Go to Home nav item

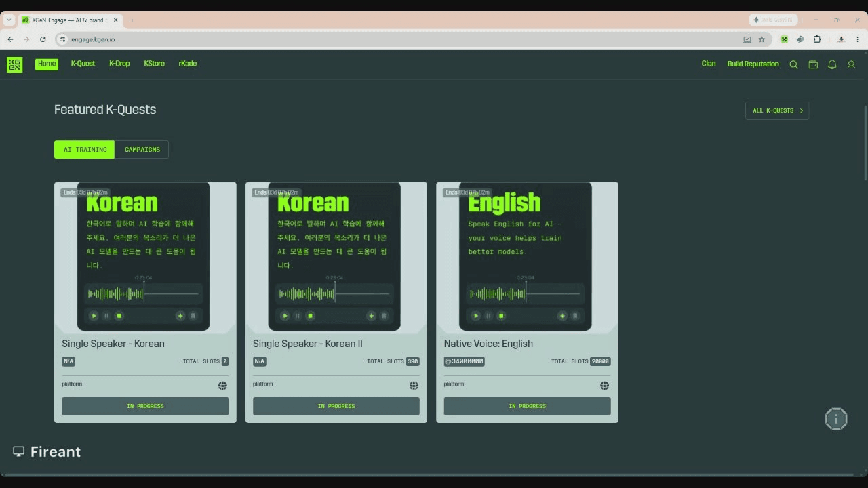47,64
